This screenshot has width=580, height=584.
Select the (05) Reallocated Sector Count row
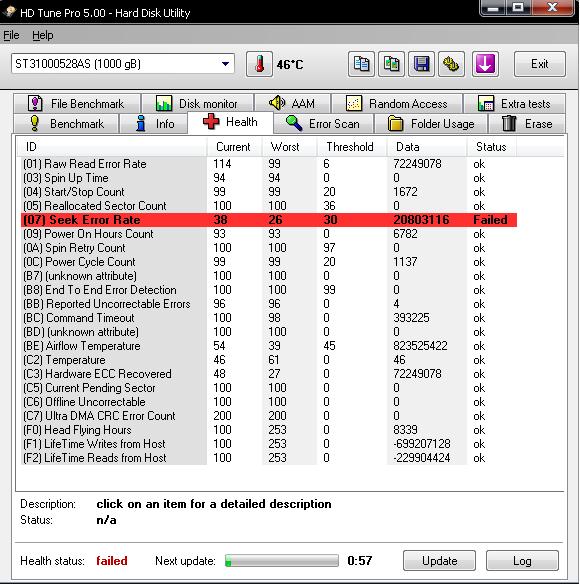[269, 206]
